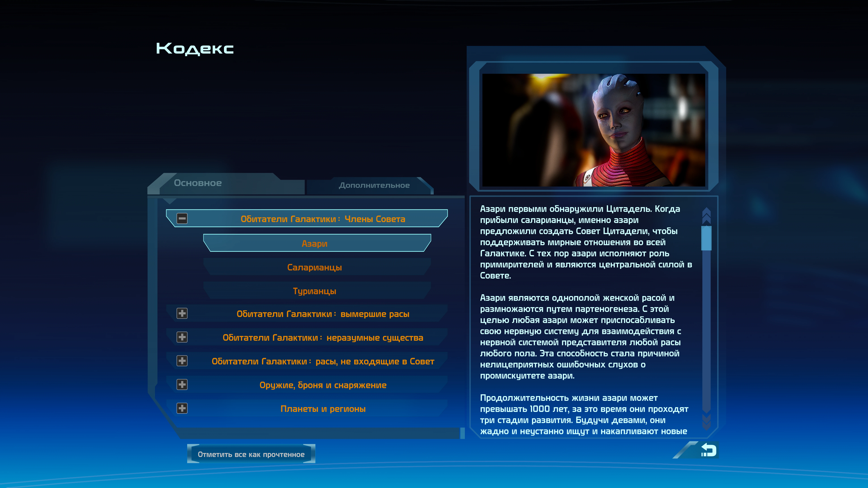Expand Планеты и регионы plus icon
Screen dimensions: 868x488
coord(182,408)
